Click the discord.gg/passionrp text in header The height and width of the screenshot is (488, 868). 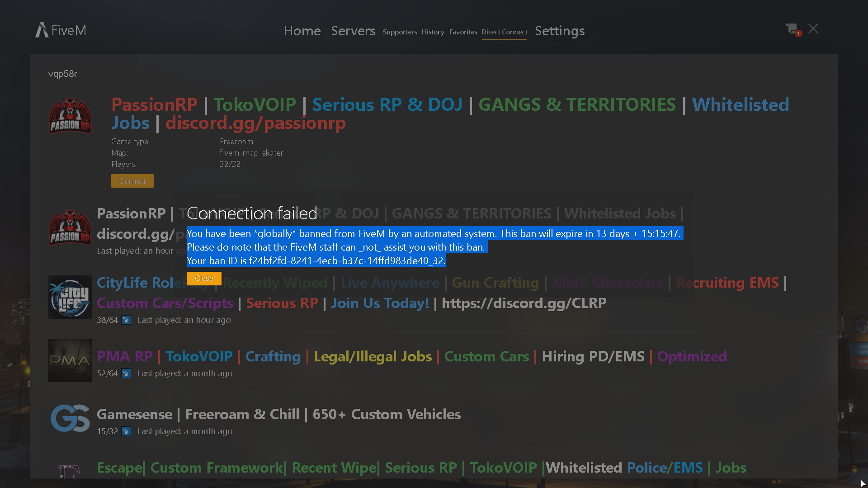[255, 123]
